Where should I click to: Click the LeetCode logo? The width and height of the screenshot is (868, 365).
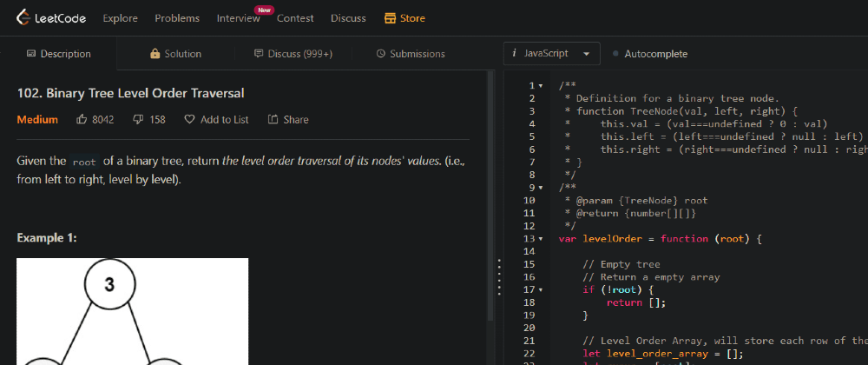tap(51, 18)
